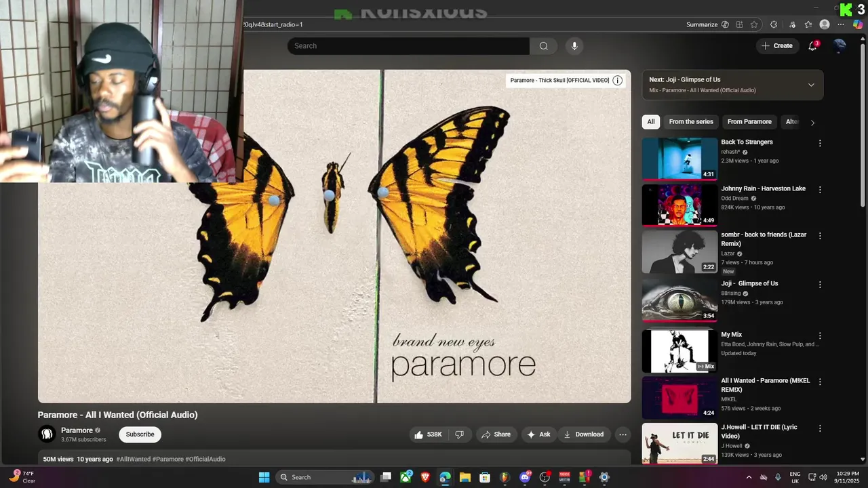
Task: Open Discord from taskbar
Action: coord(524,477)
